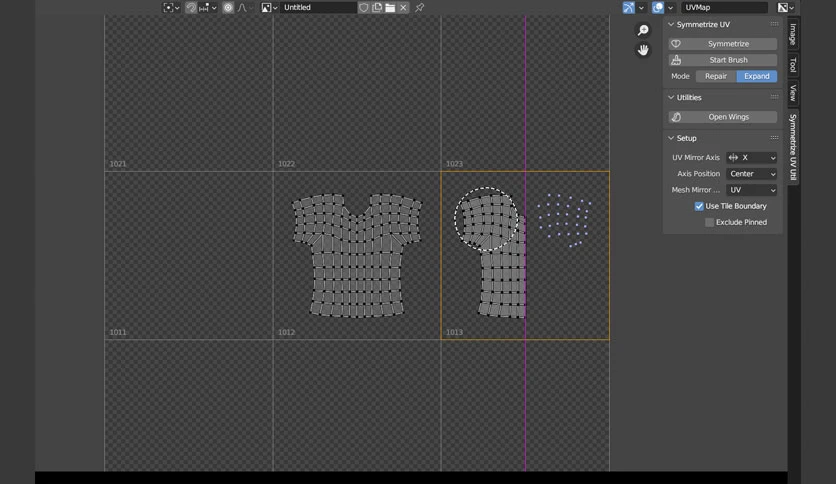Toggle the snapping magnet icon
The width and height of the screenshot is (836, 484).
pos(191,7)
